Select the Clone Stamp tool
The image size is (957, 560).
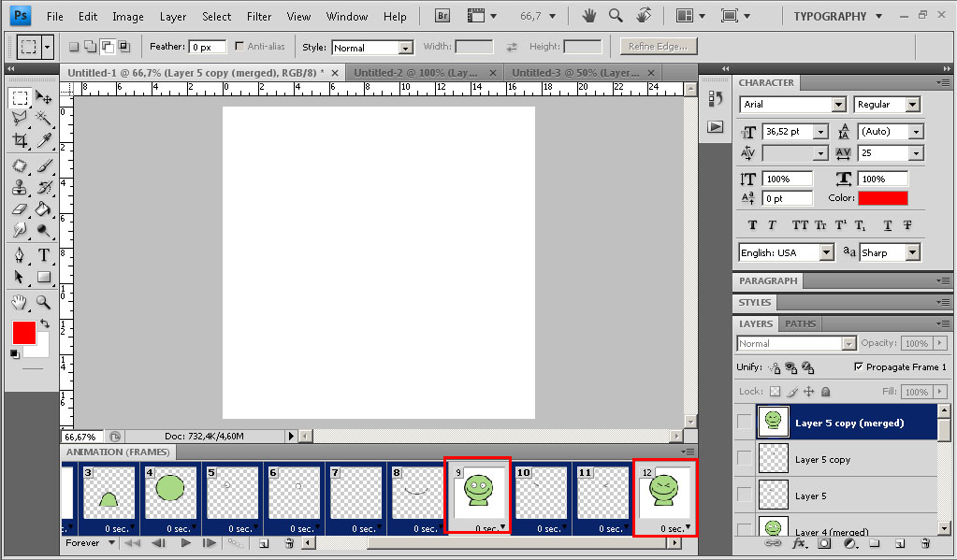(x=20, y=187)
